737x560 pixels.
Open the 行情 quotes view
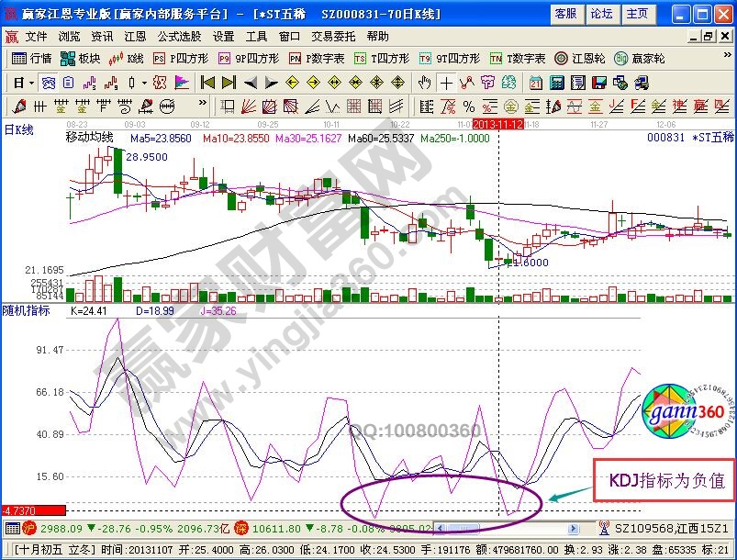pos(32,58)
